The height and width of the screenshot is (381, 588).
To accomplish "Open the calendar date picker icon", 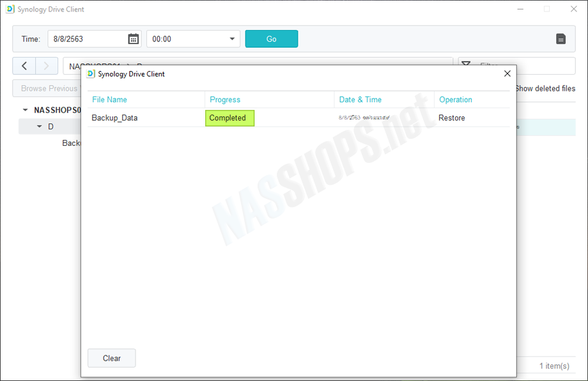I will point(133,39).
